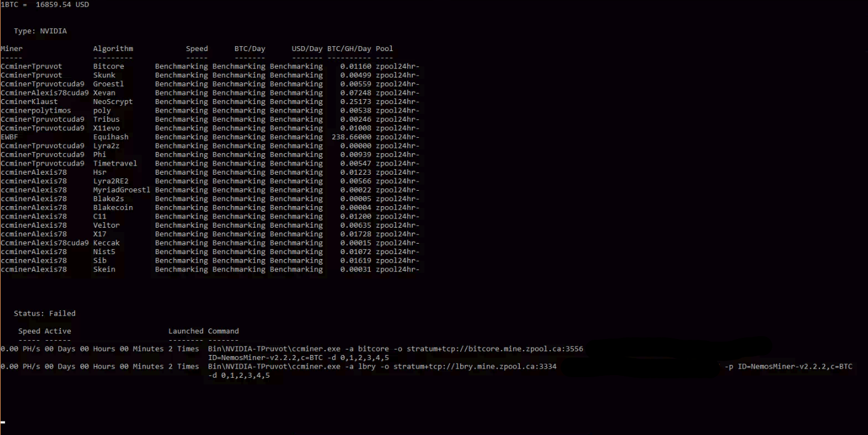The width and height of the screenshot is (868, 435).
Task: Click the 'X11evo' algorithm cell
Action: pos(106,128)
